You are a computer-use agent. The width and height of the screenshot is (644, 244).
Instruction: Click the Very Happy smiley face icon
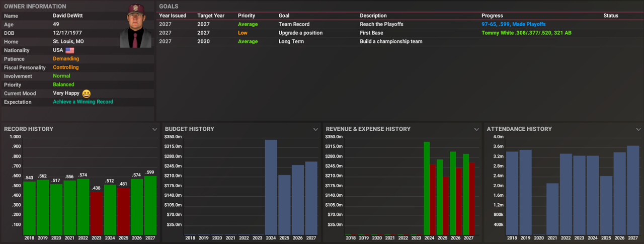pos(87,94)
